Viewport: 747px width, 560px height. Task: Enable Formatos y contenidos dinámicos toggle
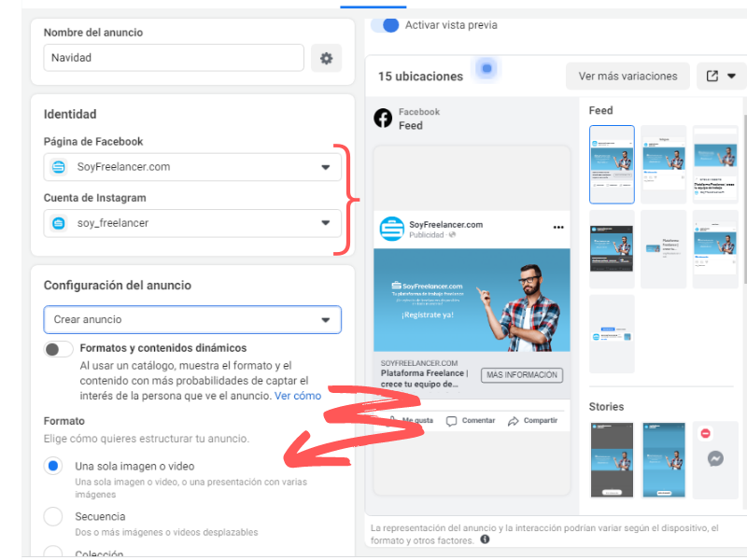pyautogui.click(x=58, y=349)
